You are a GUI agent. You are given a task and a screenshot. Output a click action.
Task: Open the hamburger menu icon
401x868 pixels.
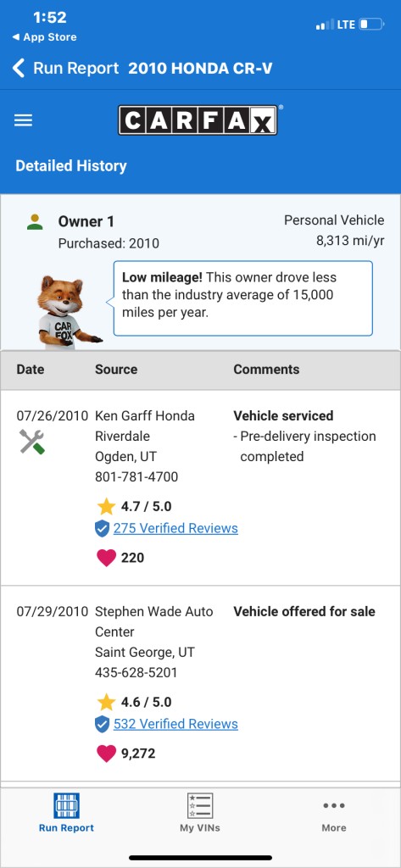pos(23,120)
